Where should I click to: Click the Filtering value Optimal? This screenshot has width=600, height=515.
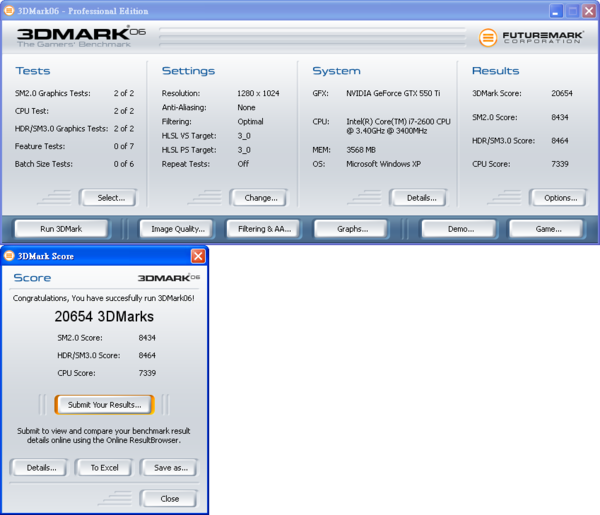pos(250,121)
